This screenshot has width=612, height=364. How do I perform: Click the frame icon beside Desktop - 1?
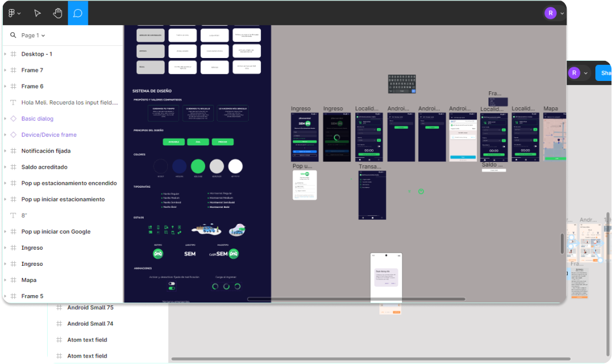tap(13, 54)
